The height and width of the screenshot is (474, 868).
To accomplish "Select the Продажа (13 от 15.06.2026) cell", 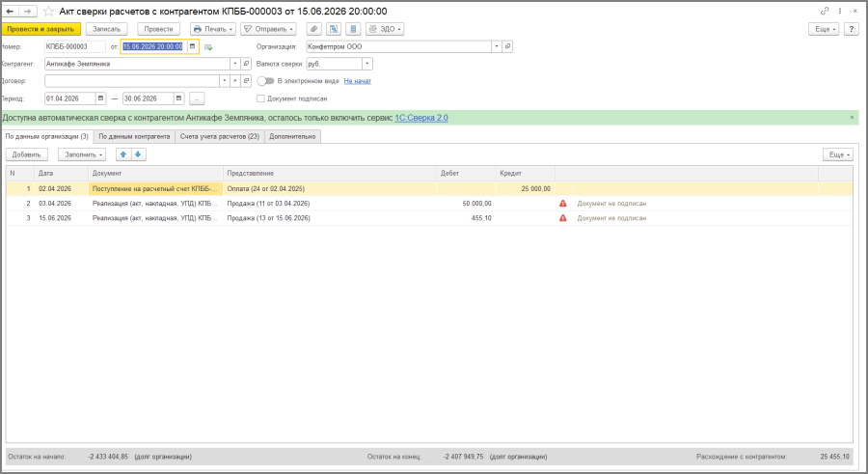I will point(330,218).
